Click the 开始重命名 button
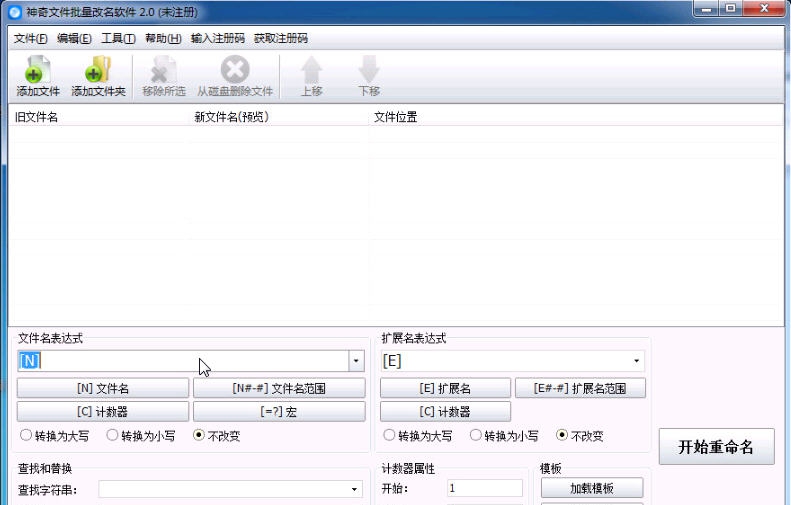 pos(716,446)
